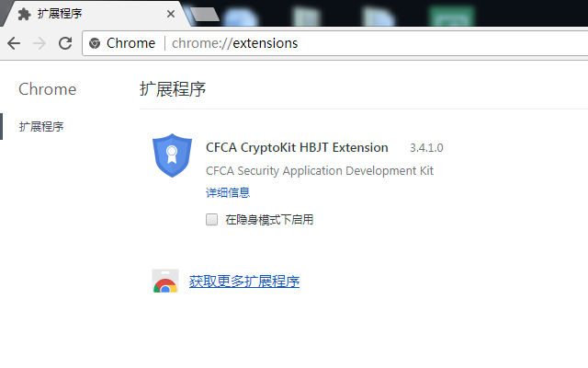Click the version number 3.4.1.0
Screen dimensions: 588x368
tap(426, 148)
